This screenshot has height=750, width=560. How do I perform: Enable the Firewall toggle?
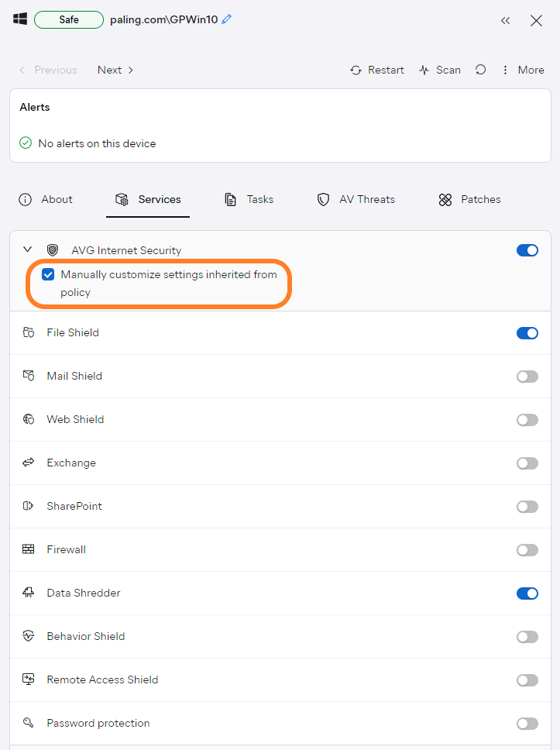[x=527, y=550]
